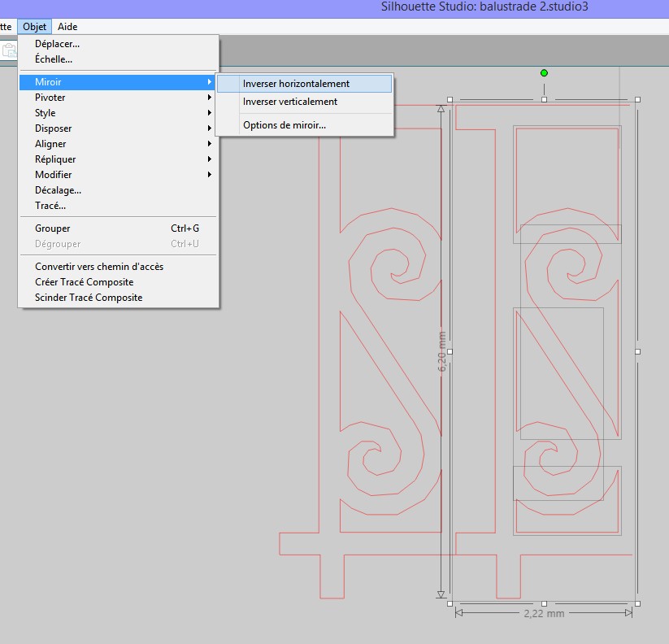Click the left-middle selection handle
Screen dimensions: 669x644
pos(450,351)
